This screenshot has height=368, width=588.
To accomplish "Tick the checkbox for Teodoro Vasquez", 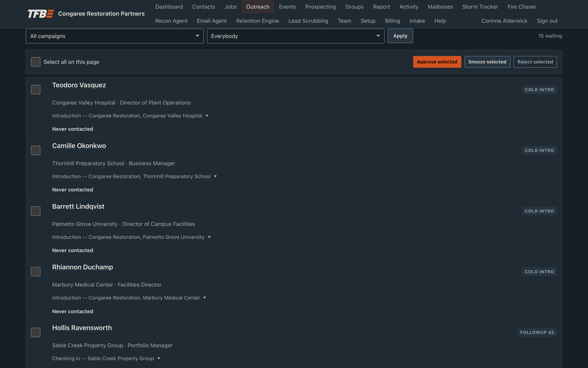I will click(x=36, y=90).
